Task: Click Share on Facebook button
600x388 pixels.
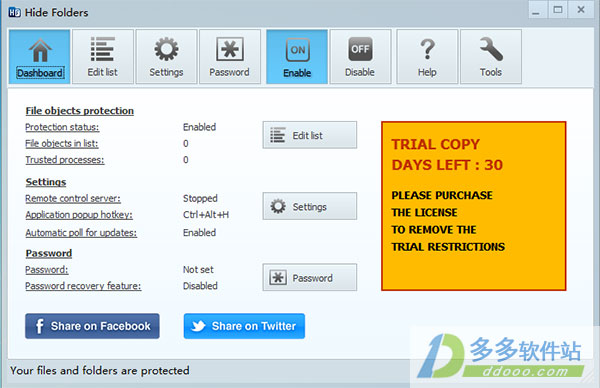Action: coord(92,326)
